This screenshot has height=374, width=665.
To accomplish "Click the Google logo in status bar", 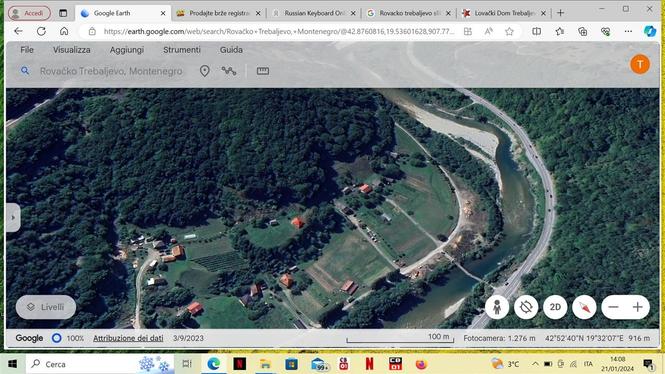I will click(29, 338).
